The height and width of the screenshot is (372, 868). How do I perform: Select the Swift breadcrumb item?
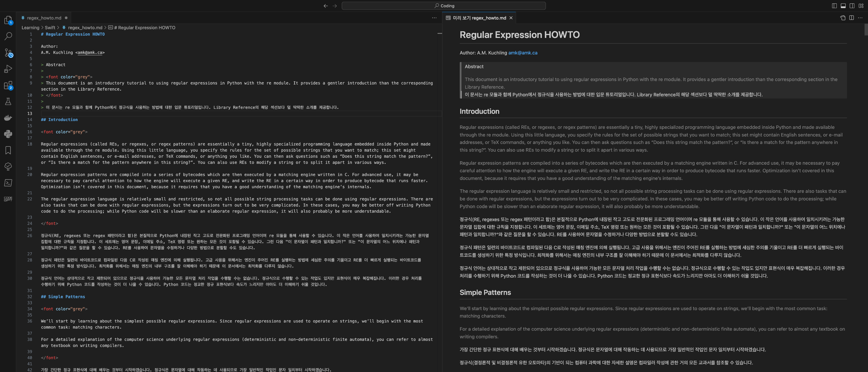50,28
